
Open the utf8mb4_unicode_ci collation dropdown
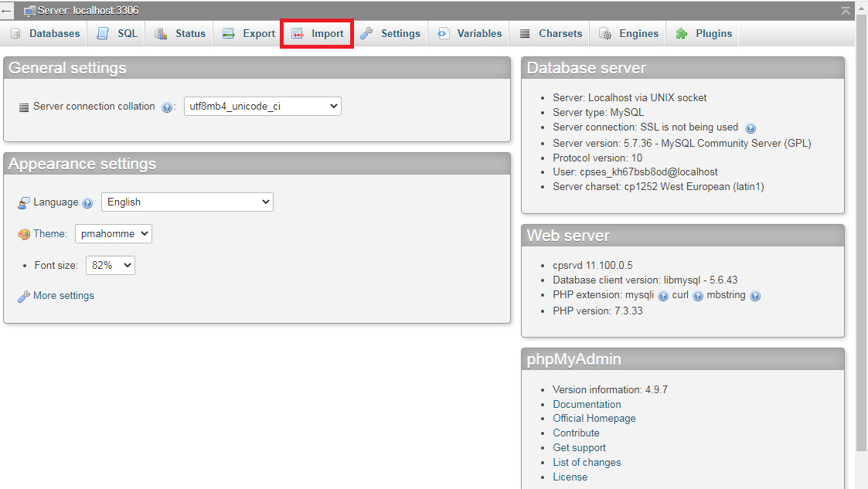click(x=262, y=106)
